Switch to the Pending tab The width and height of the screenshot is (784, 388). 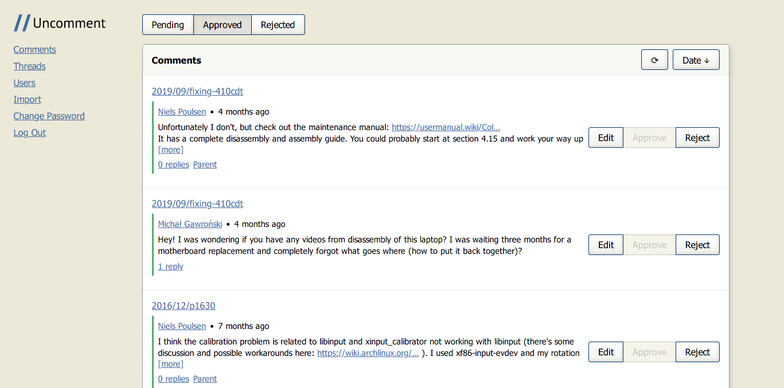click(x=168, y=24)
